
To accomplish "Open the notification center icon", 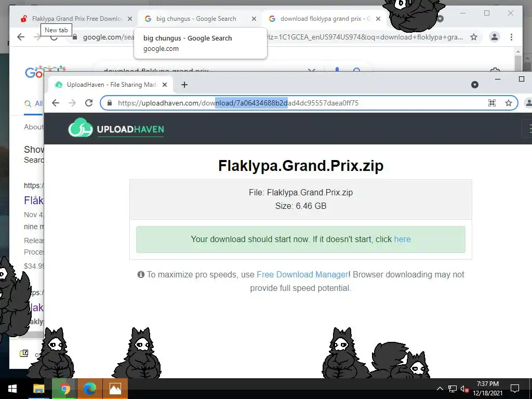I will tap(515, 389).
